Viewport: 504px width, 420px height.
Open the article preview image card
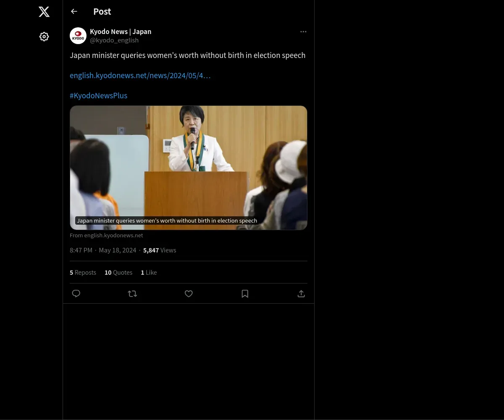[189, 168]
